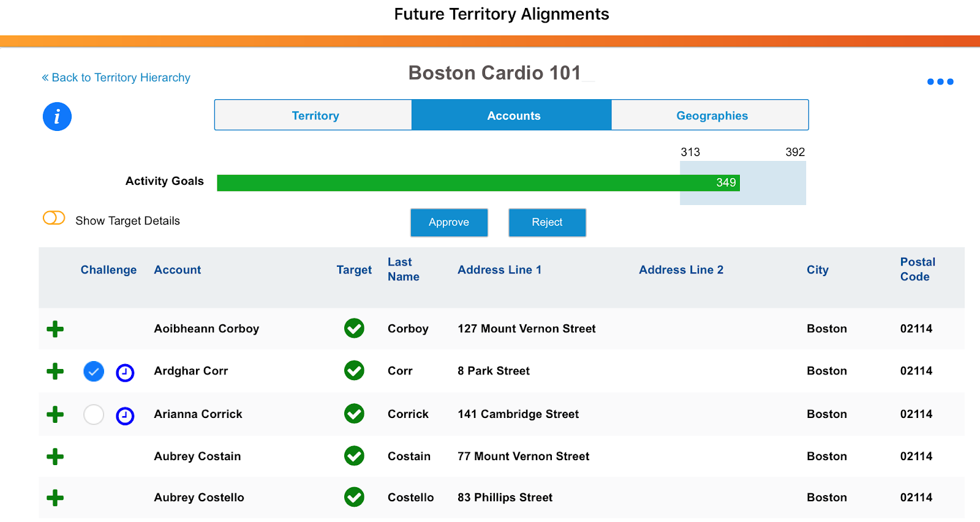The image size is (980, 522).
Task: Click the green target checkmark for Aubrey Costain
Action: [354, 456]
